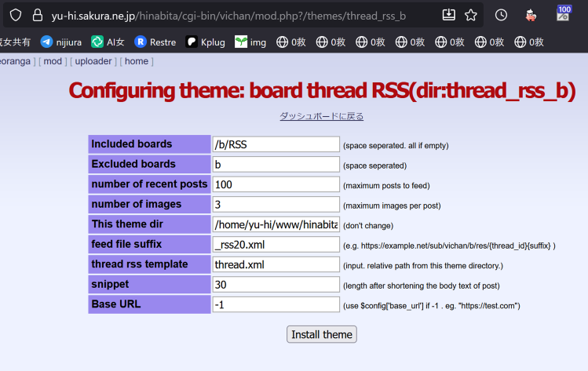588x371 pixels.
Task: Go to the uploader navigation link
Action: click(x=93, y=61)
